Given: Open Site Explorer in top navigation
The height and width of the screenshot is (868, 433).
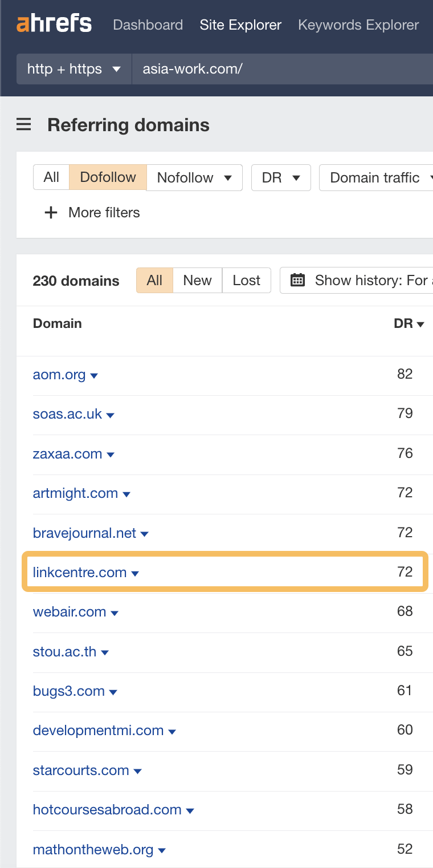Looking at the screenshot, I should [240, 25].
